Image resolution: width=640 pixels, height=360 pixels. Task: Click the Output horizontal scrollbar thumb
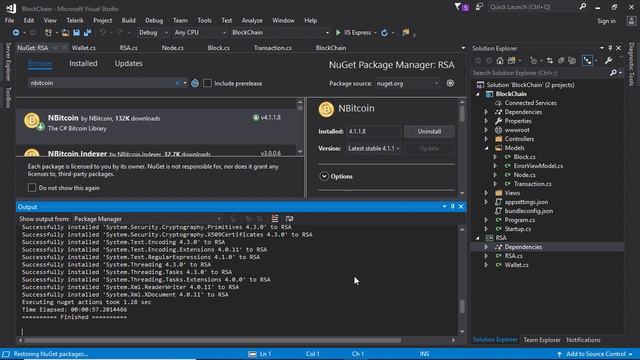(x=212, y=340)
